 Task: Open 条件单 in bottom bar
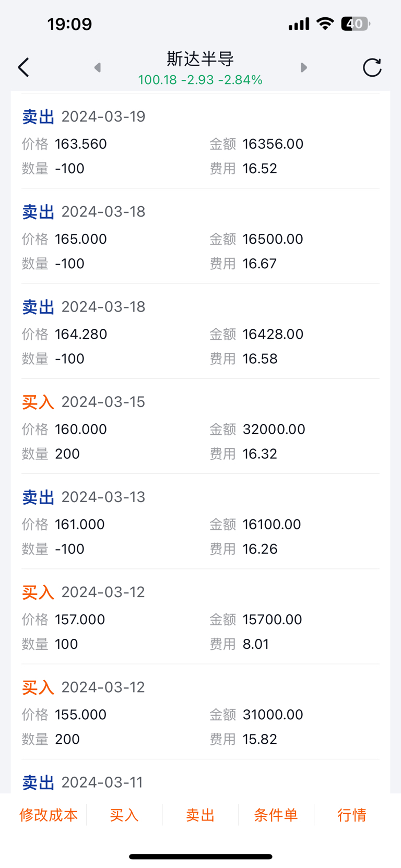click(276, 815)
